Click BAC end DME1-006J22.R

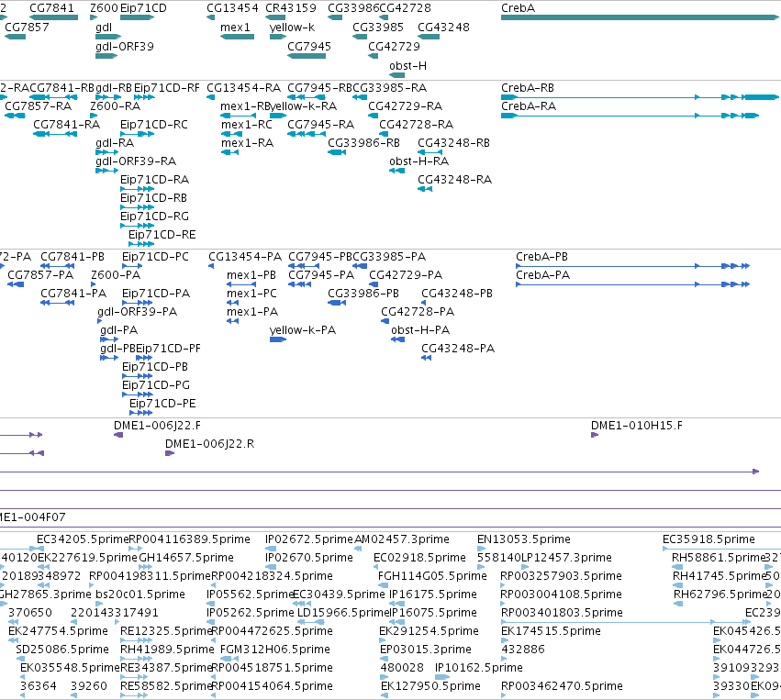[x=170, y=453]
